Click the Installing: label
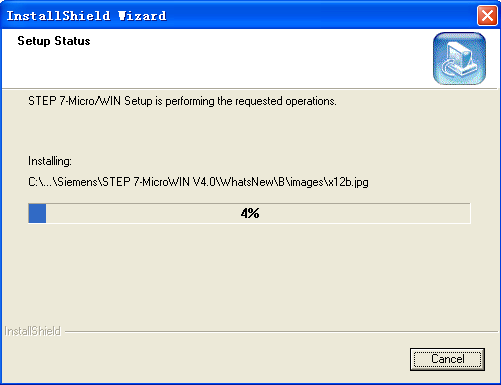 point(50,161)
